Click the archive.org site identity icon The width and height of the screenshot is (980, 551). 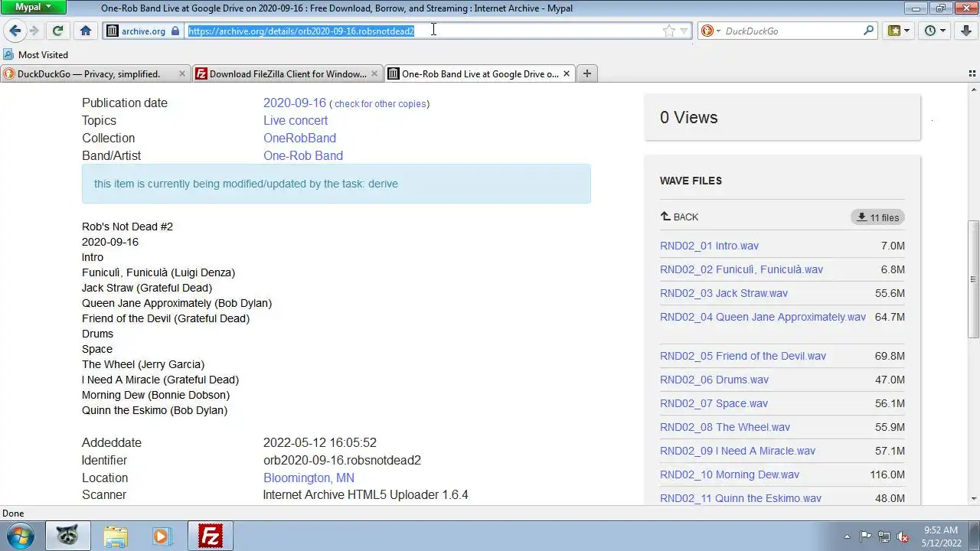coord(113,31)
